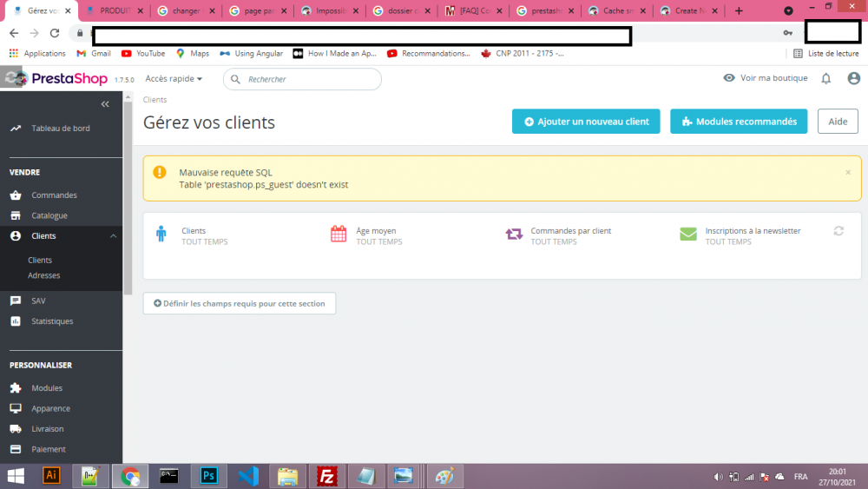Click Modules recommandés button
The height and width of the screenshot is (489, 868).
coord(739,122)
